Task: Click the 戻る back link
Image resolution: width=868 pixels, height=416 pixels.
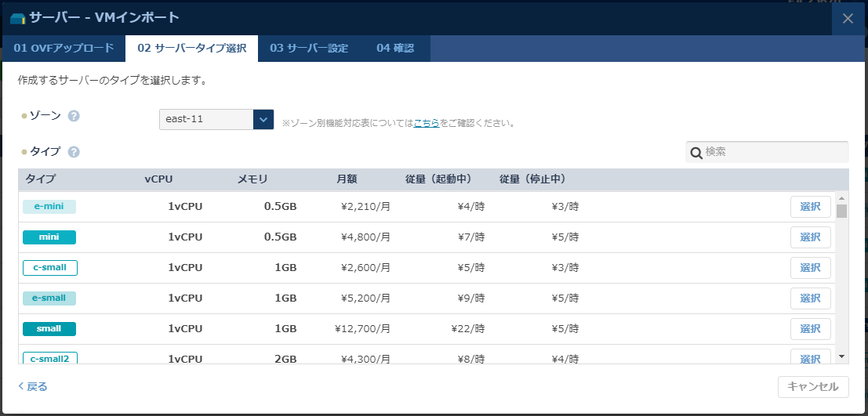Action: click(33, 386)
